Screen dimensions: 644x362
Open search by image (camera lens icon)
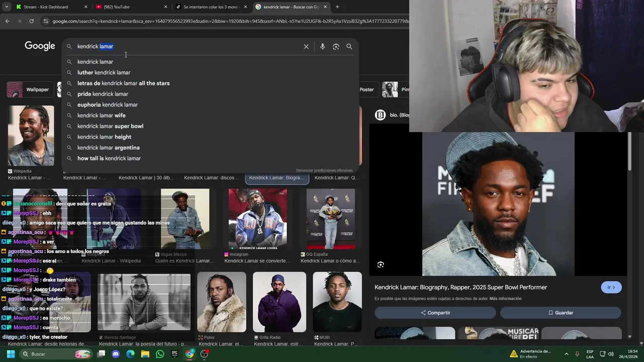[x=336, y=46]
